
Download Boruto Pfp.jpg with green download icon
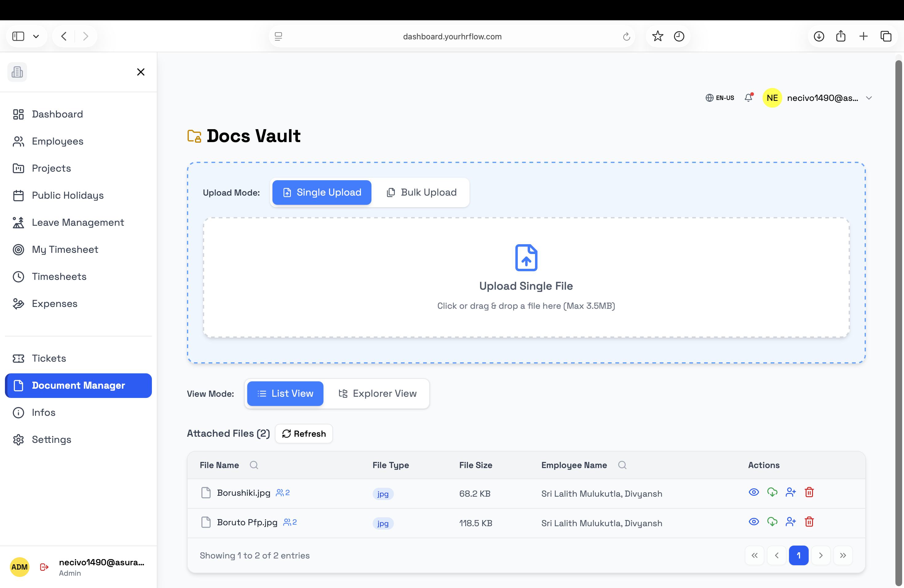coord(772,522)
